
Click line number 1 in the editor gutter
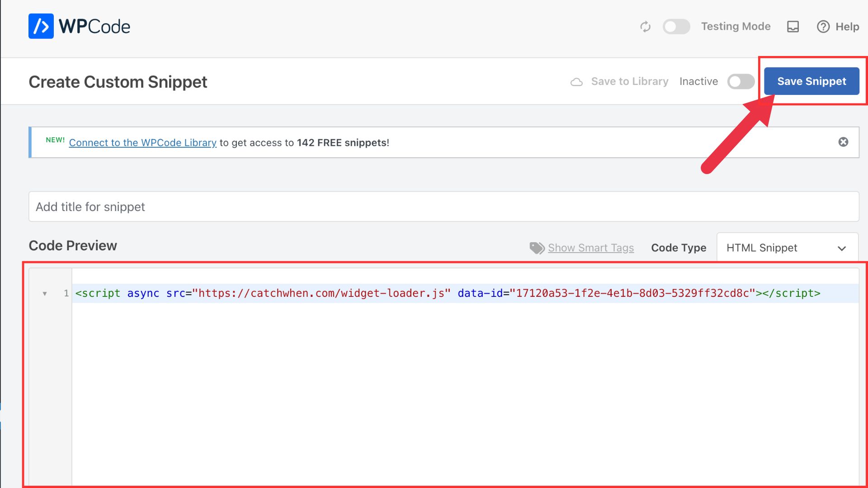pyautogui.click(x=66, y=293)
